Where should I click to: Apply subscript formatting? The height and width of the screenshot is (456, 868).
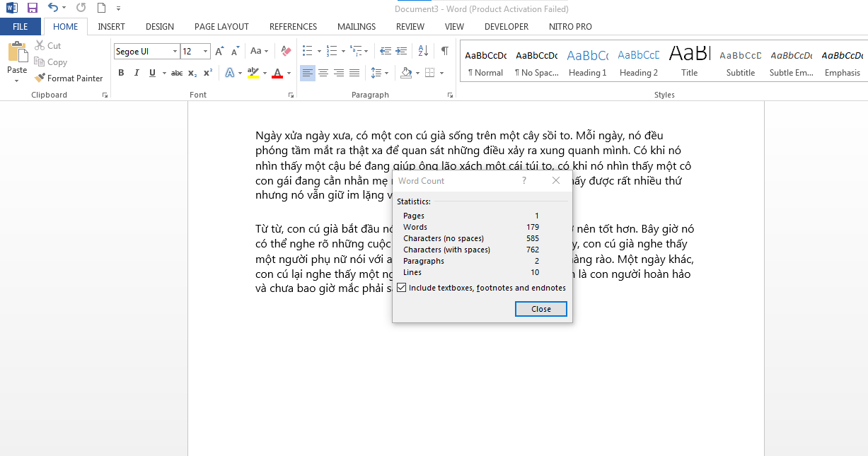coord(192,73)
